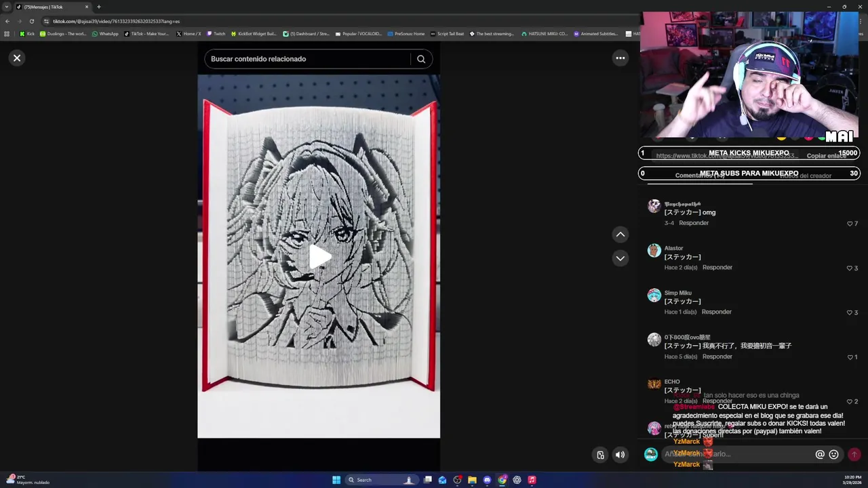Insert a mention with the @ icon

(x=819, y=455)
